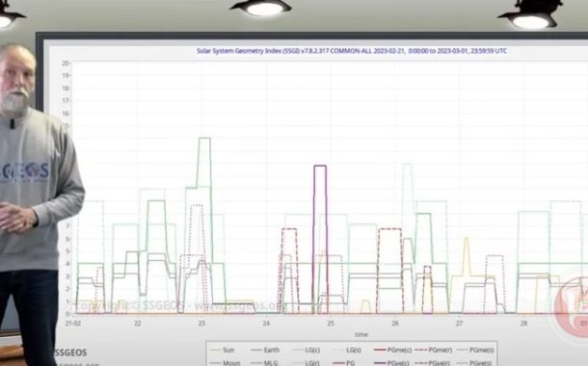Click the Sun legend entry
Image resolution: width=588 pixels, height=366 pixels.
(x=223, y=350)
